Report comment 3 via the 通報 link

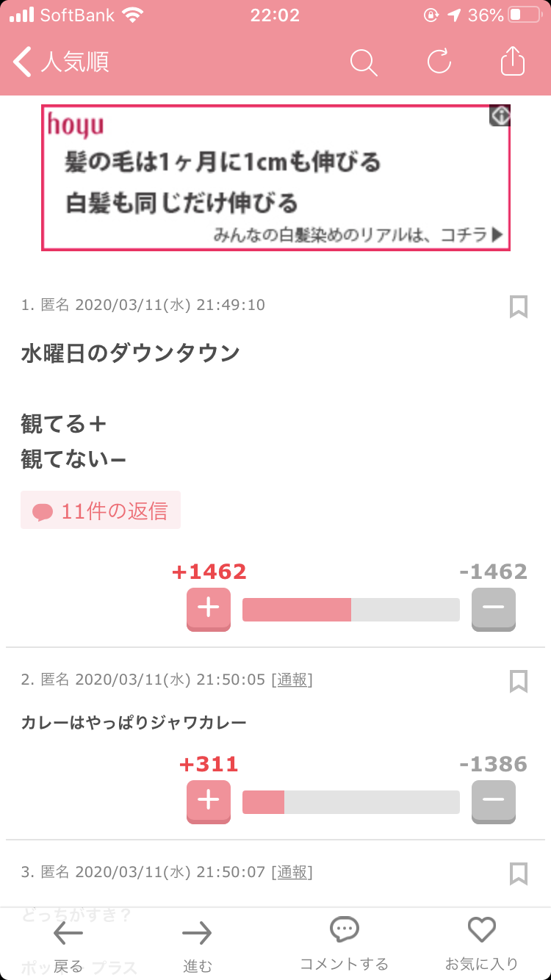(x=292, y=873)
